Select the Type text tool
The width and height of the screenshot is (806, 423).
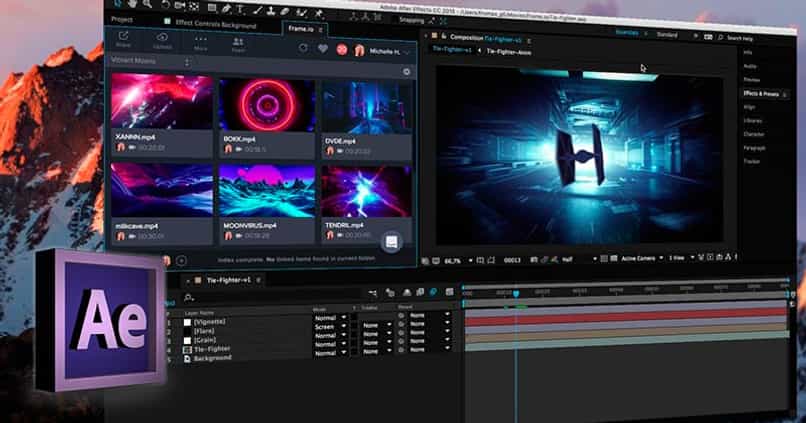click(x=240, y=9)
